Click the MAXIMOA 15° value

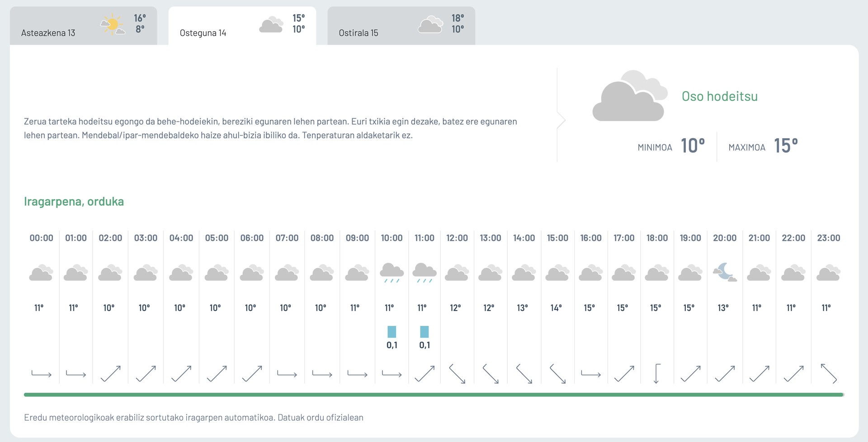786,146
